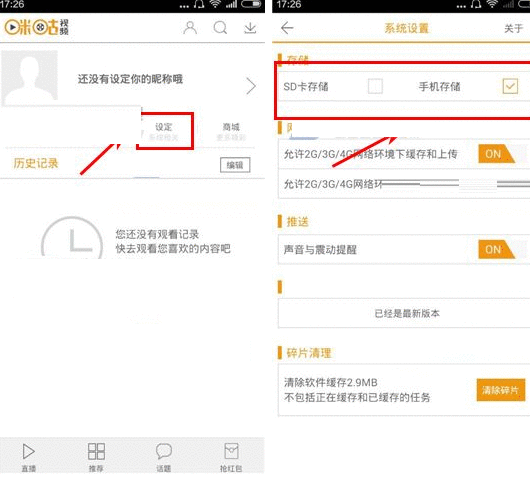Screen dimensions: 530x480
Task: Tap the nickname text 还没有设定你的昵称哦
Action: 130,79
